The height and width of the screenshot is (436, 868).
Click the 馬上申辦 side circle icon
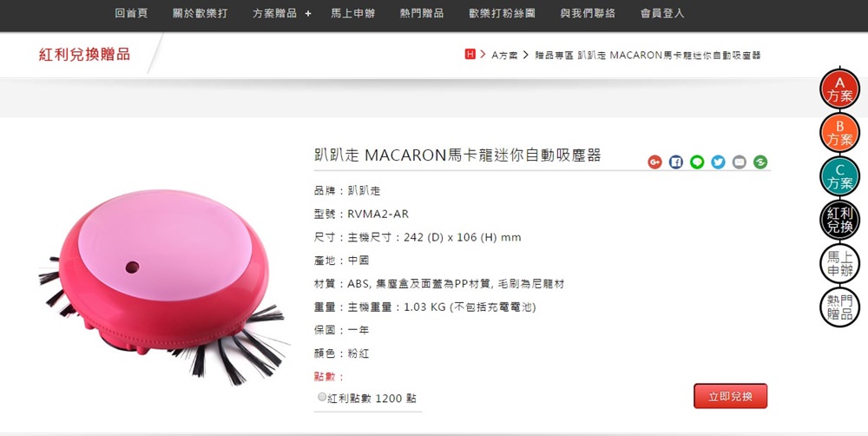(839, 264)
